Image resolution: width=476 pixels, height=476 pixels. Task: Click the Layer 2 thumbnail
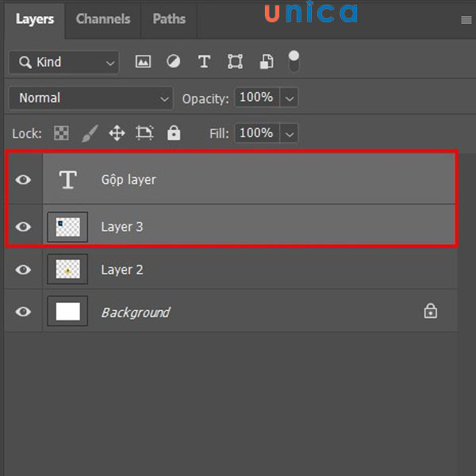[67, 269]
